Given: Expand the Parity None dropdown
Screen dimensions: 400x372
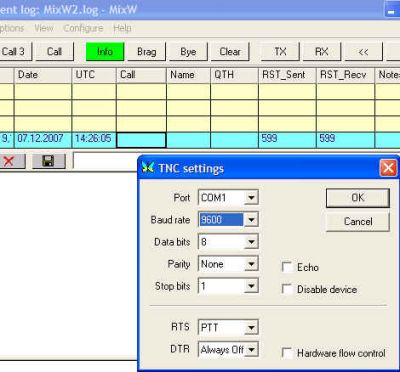Looking at the screenshot, I should (251, 264).
